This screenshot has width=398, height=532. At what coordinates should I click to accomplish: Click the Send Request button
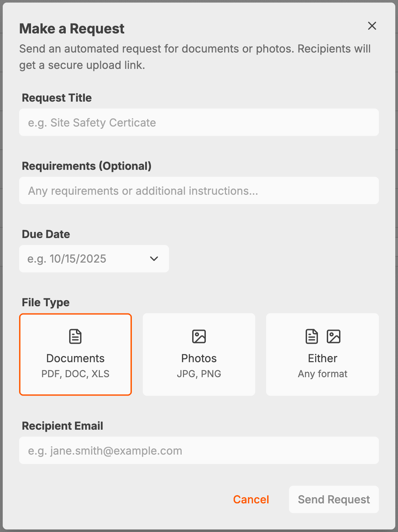[x=333, y=499]
